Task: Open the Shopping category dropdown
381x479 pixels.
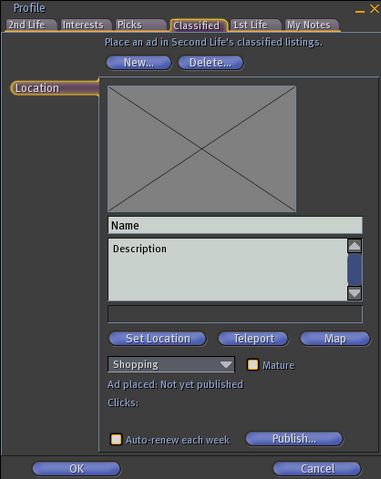Action: pos(171,364)
